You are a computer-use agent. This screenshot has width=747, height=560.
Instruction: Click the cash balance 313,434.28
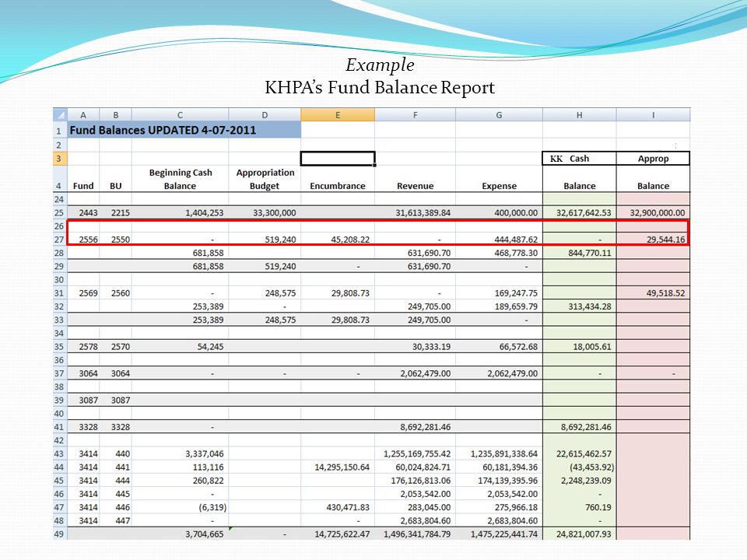click(590, 306)
